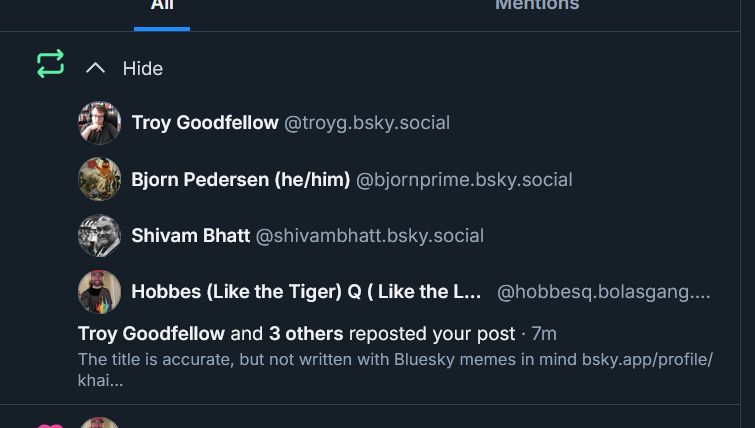Click Bjorn Pedersen's profile picture
This screenshot has height=428, width=755.
(100, 180)
